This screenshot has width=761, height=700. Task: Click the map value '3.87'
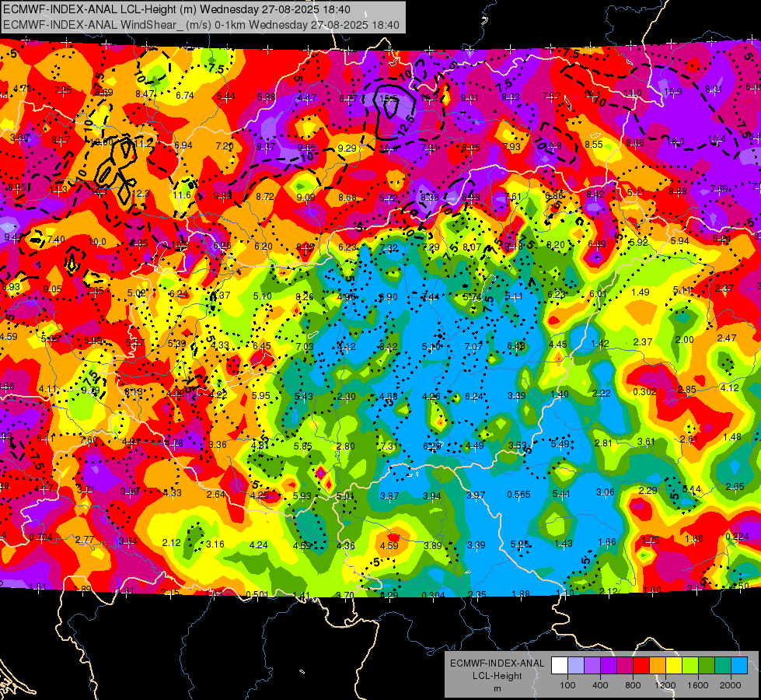click(389, 496)
